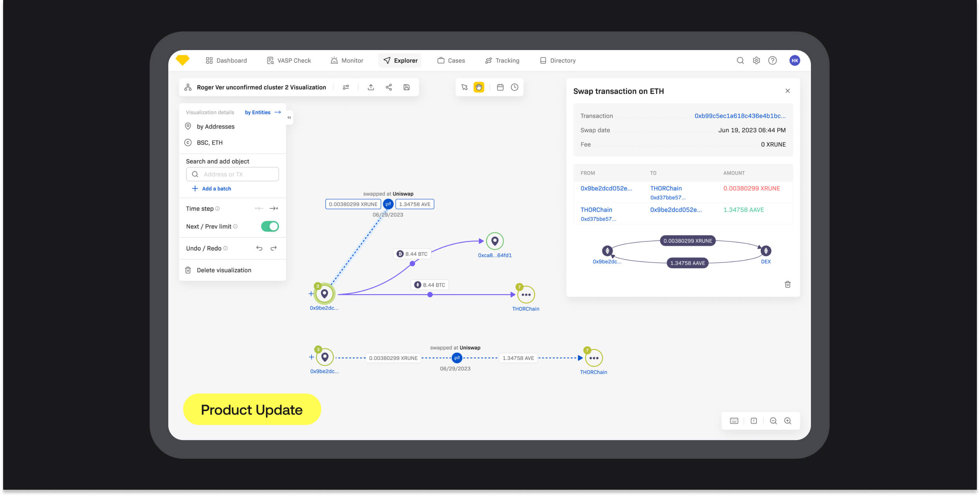Click the DEX node in panel diagram
Viewport: 980px width, 496px height.
pos(766,251)
